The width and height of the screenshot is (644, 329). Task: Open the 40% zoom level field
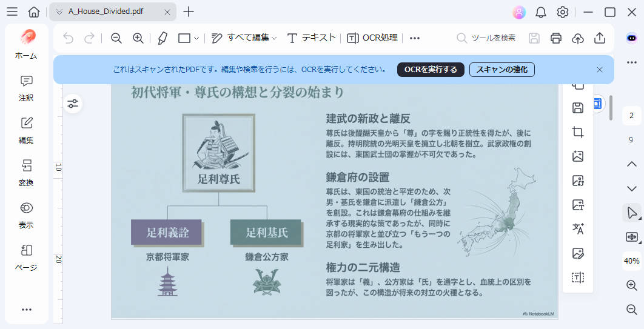click(632, 261)
